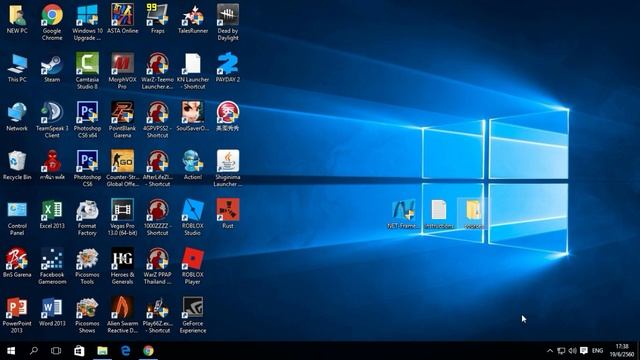
Task: Select the AfterLifeZ shortcut icon
Action: 157,168
